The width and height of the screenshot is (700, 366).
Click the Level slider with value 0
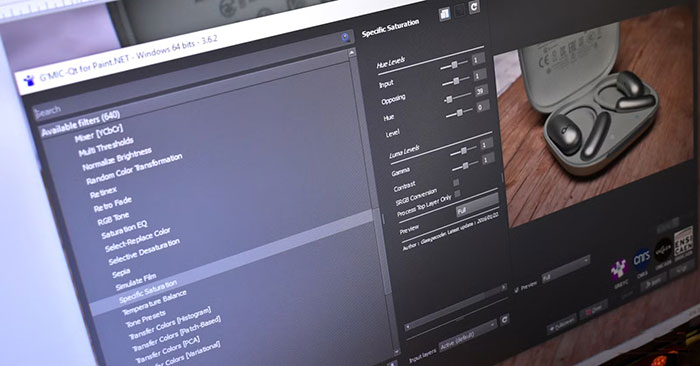coord(459,113)
